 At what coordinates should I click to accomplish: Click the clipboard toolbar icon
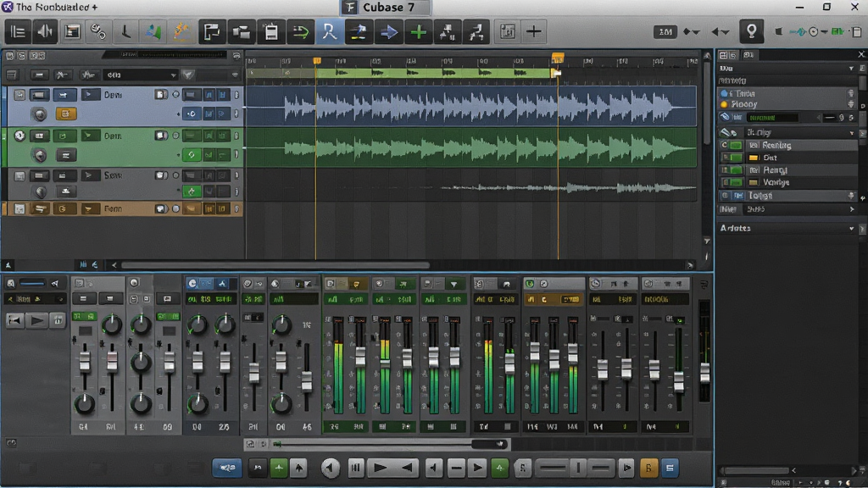(271, 31)
